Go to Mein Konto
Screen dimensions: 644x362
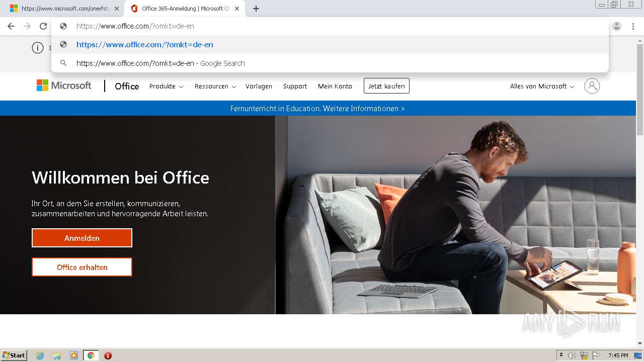point(335,86)
